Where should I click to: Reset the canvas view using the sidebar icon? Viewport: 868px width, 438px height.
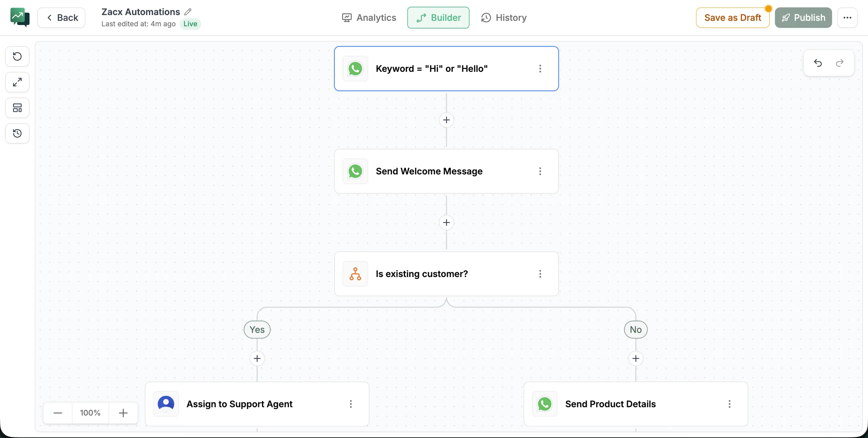(17, 56)
